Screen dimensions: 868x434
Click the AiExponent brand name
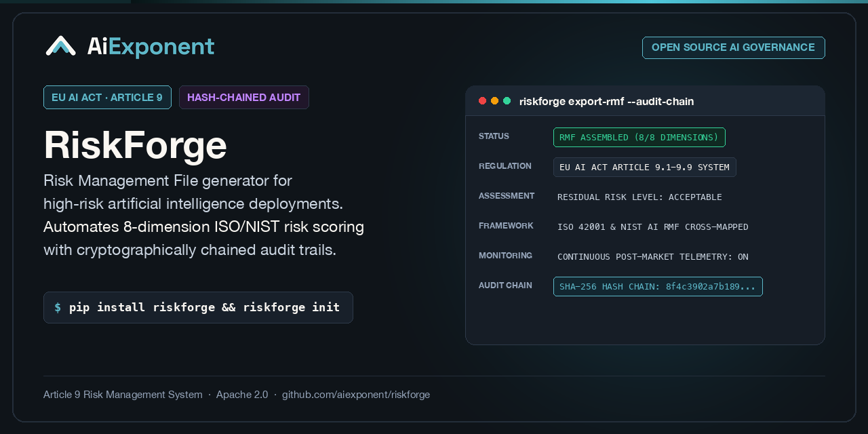[x=151, y=46]
